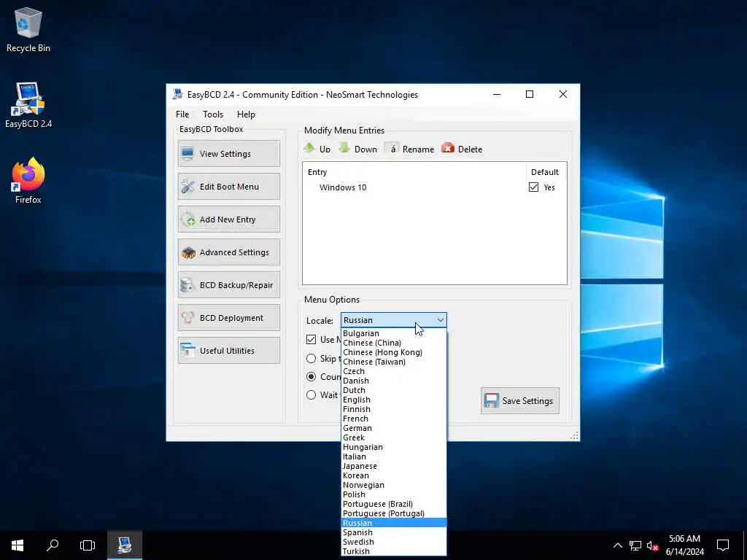Go to Edit Boot Menu

[228, 186]
